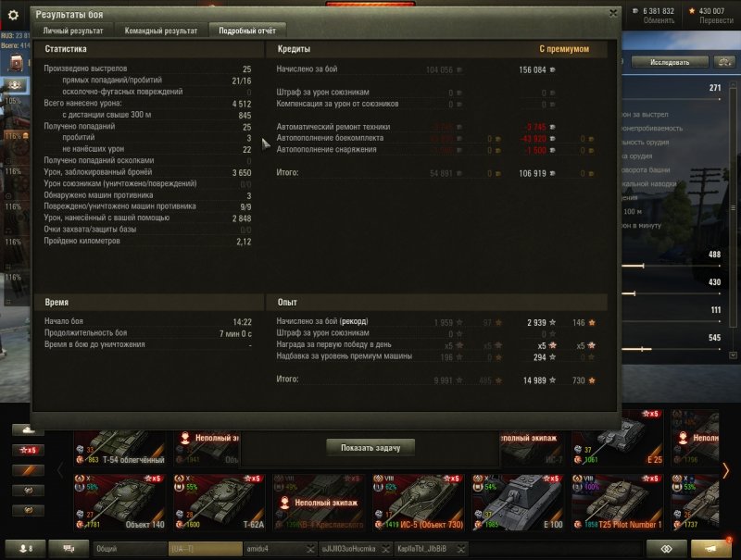Click Перевести under free experience

tap(716, 20)
